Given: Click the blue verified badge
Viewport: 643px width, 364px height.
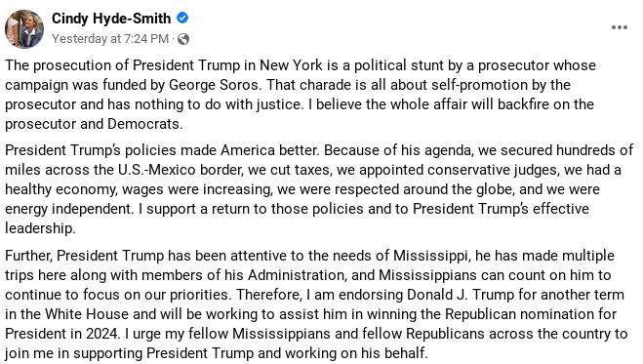Looking at the screenshot, I should (182, 18).
